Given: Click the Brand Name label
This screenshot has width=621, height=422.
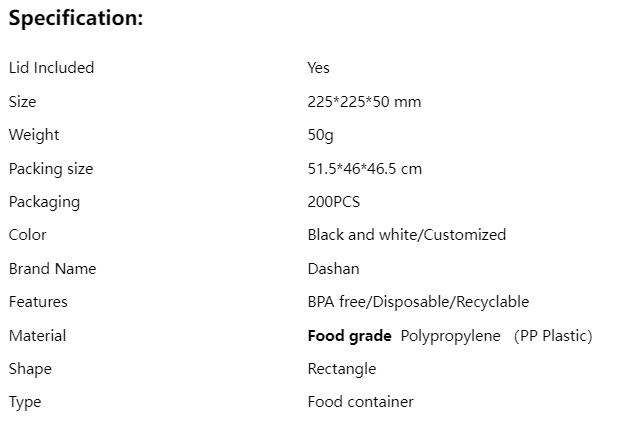Looking at the screenshot, I should (53, 269).
